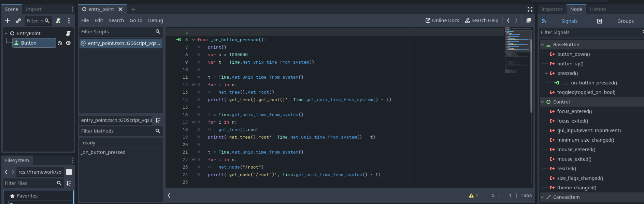Screen dimensions: 644x204
Task: Add a new scene tab
Action: click(x=133, y=9)
